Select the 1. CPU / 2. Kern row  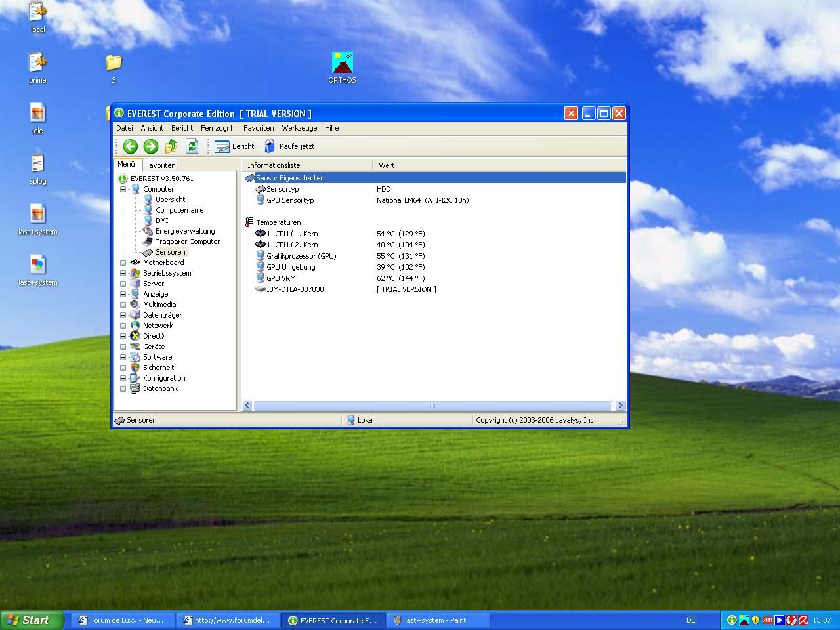[x=434, y=245]
